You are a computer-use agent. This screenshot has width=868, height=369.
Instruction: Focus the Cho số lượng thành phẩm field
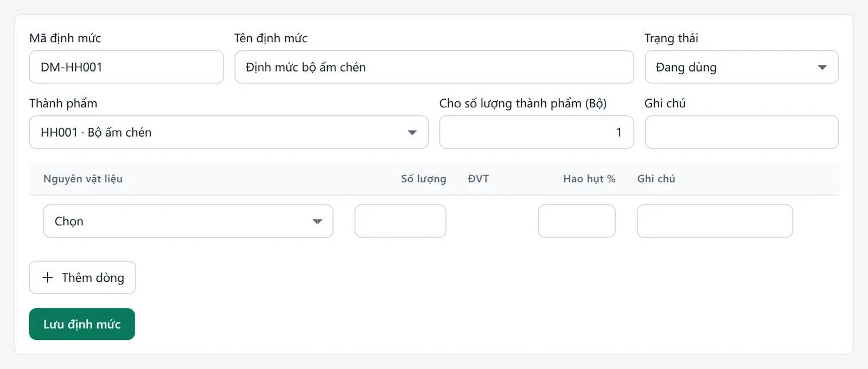point(537,132)
